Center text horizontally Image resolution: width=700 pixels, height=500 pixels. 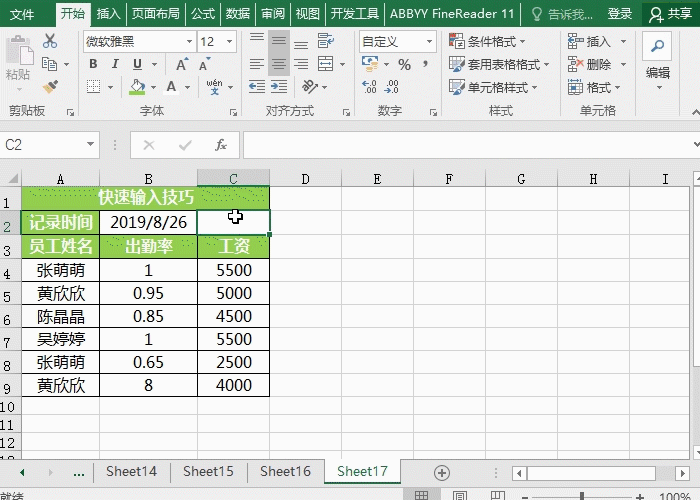279,64
